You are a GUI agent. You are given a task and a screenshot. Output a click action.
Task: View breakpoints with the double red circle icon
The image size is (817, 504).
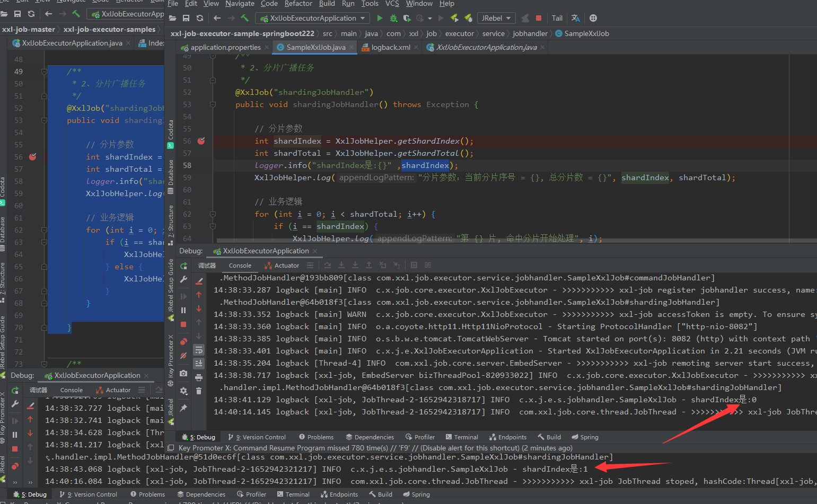tap(184, 341)
